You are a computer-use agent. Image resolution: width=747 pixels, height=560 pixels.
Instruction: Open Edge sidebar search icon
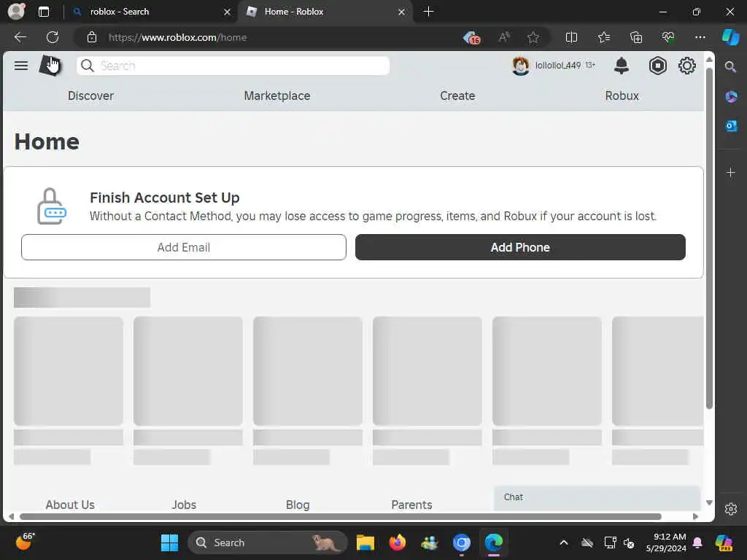coord(730,66)
